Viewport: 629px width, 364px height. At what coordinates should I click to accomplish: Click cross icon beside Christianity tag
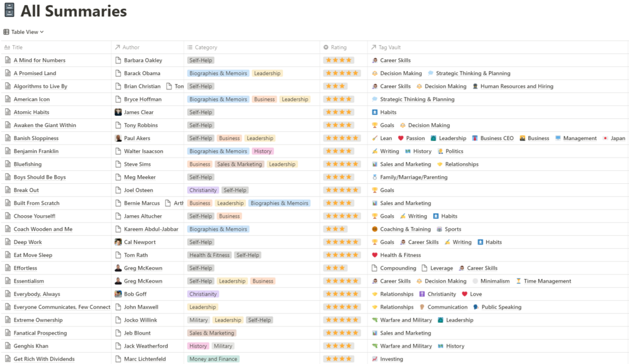click(x=422, y=294)
